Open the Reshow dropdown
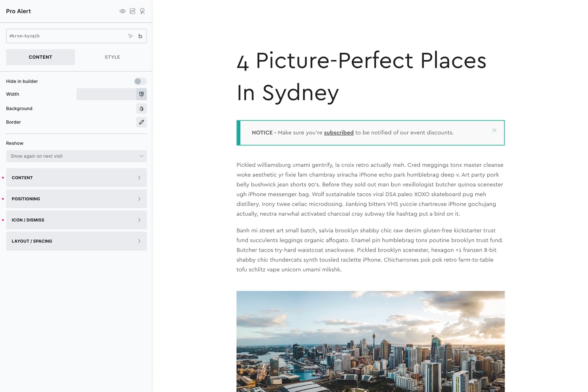This screenshot has height=392, width=588. [76, 156]
